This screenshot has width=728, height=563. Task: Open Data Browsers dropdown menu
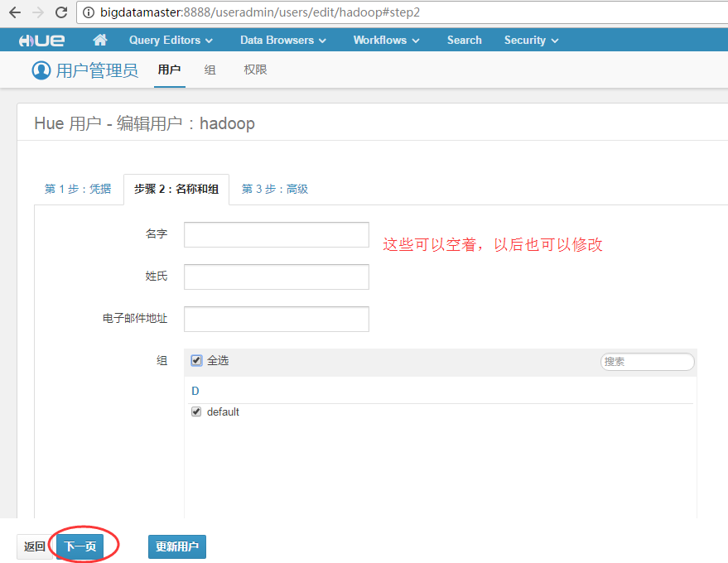click(282, 41)
